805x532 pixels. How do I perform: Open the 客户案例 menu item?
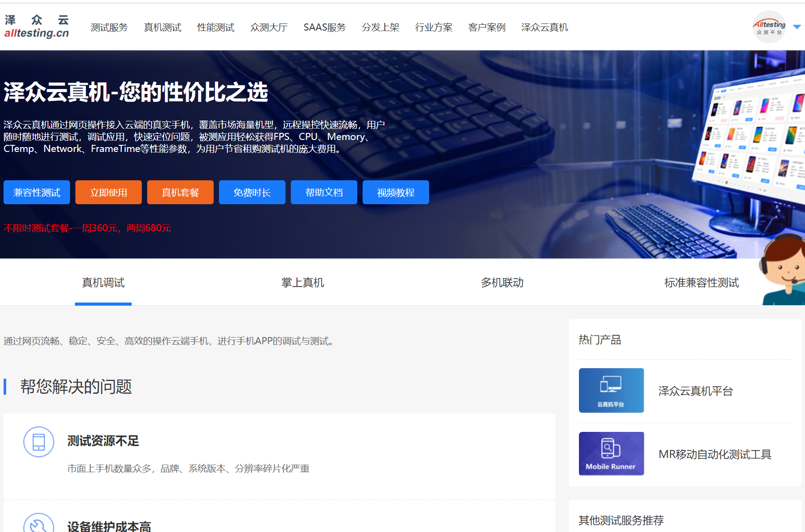pyautogui.click(x=487, y=27)
